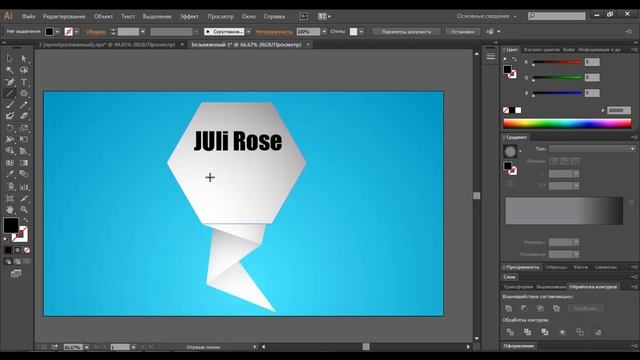
Task: Click the Divide pathfinder icon
Action: [510, 332]
